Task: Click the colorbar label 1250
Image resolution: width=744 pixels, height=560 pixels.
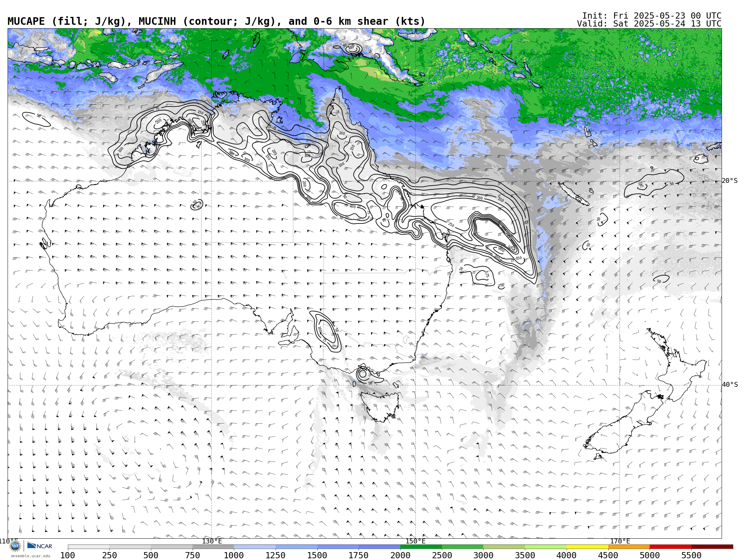Action: point(276,556)
